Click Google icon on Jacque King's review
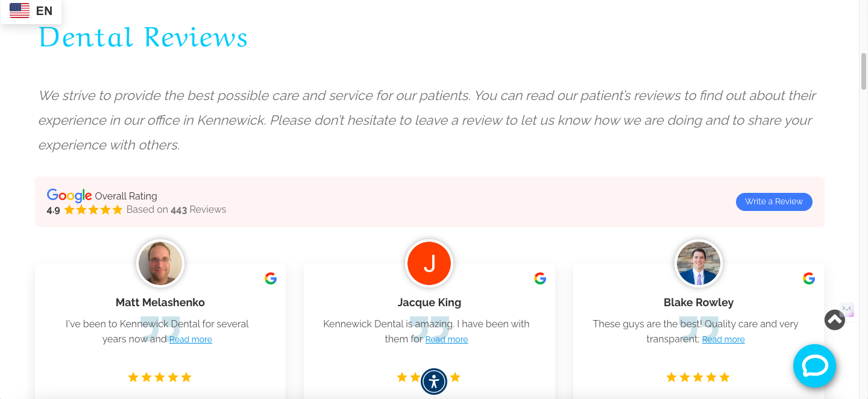Screen dimensions: 868x399 (540, 278)
